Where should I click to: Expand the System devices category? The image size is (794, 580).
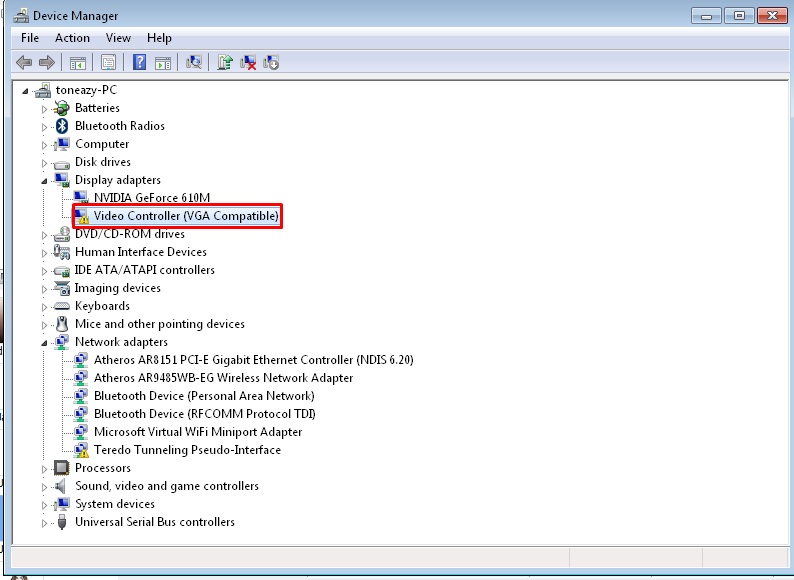(x=44, y=505)
